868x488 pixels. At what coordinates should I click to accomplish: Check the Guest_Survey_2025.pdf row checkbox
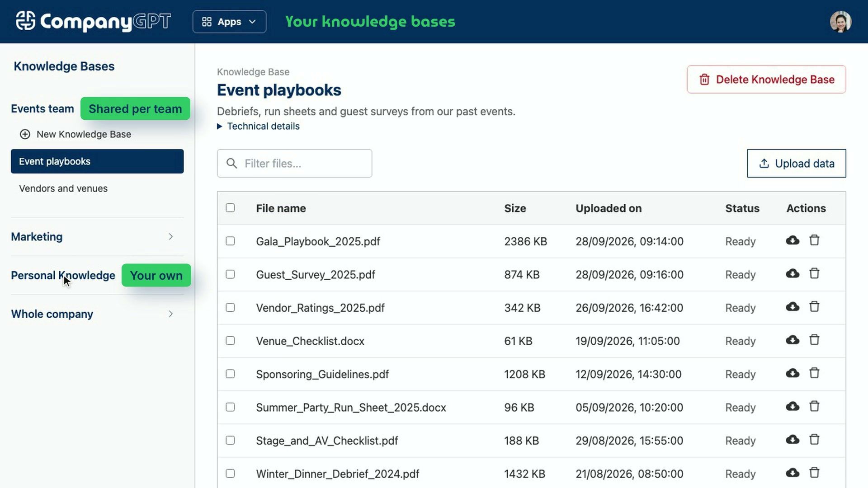(230, 274)
